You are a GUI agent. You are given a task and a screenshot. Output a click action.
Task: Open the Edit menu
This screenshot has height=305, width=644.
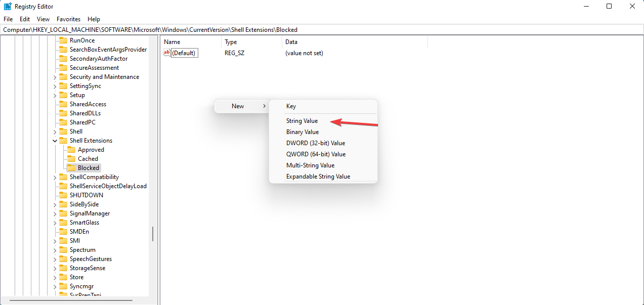point(25,19)
